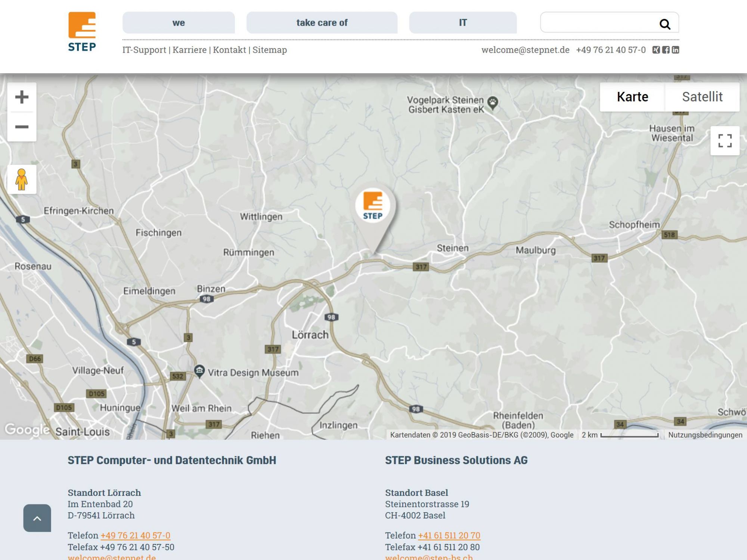Click the scroll-to-top chevron button
Viewport: 747px width, 560px height.
37,518
